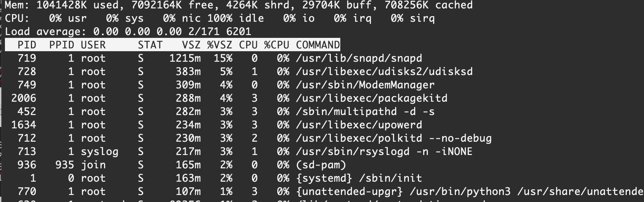Click the PPID column header
This screenshot has width=644, height=202.
click(62, 45)
